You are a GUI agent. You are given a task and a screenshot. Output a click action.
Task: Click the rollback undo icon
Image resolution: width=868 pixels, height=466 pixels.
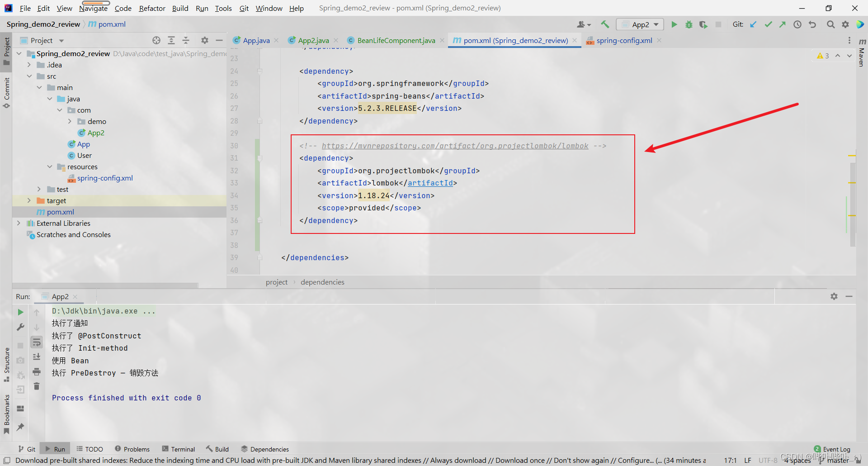pos(812,24)
